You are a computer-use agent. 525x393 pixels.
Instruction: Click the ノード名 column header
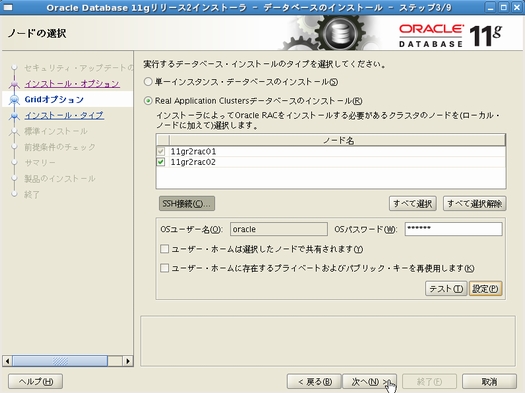[338, 140]
